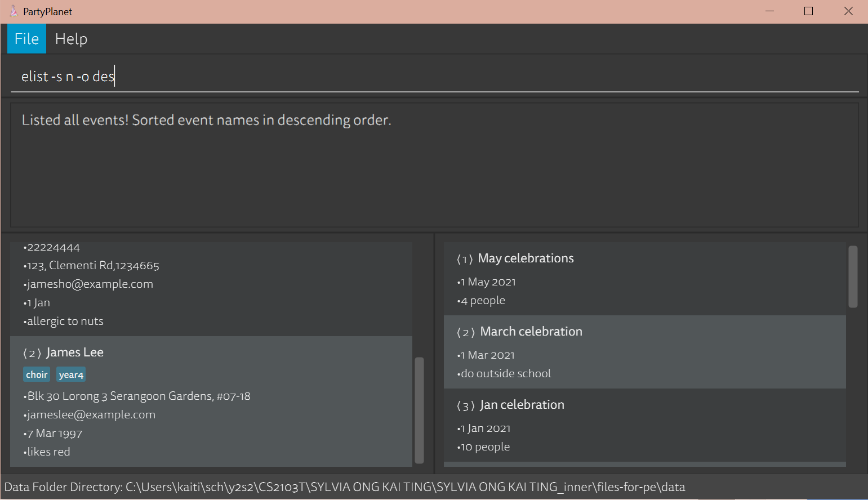Image resolution: width=868 pixels, height=500 pixels.
Task: Click the '1 May 2021' event date
Action: [488, 282]
